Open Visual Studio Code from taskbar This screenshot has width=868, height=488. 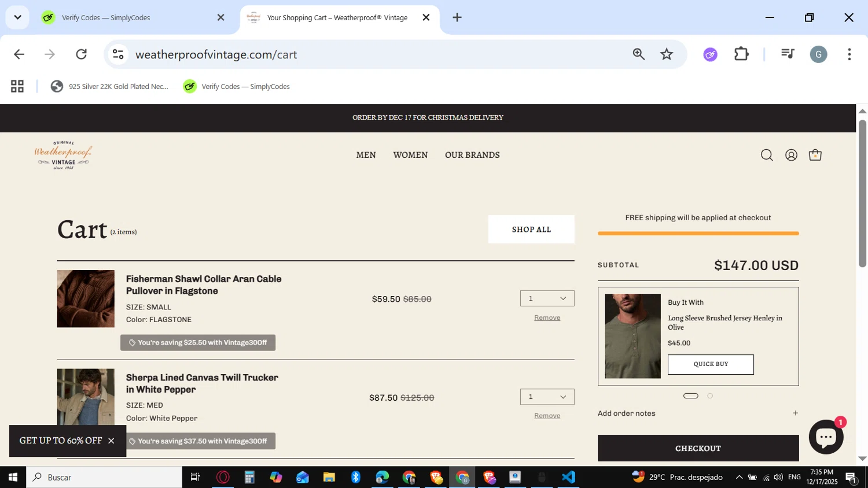568,477
